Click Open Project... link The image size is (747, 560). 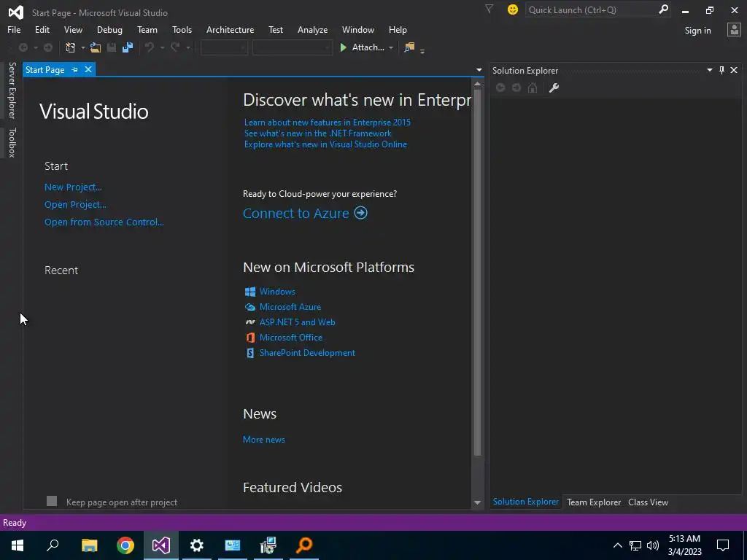[x=75, y=205]
